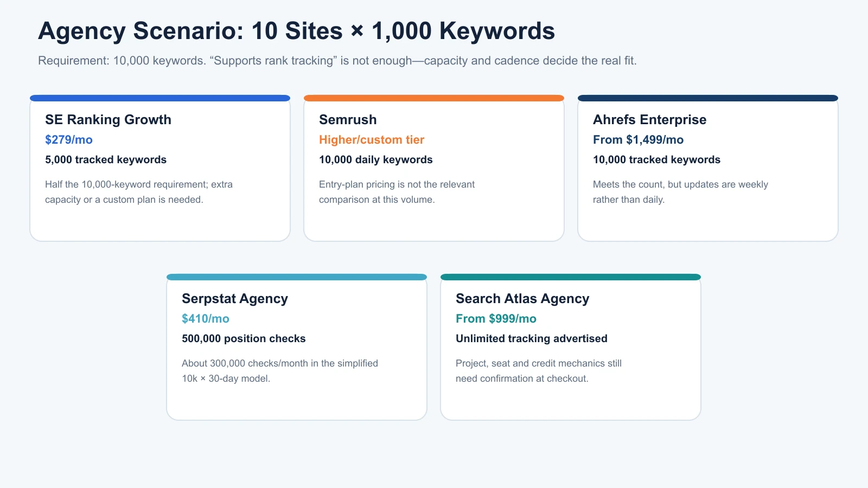Click the note 'Half the 10,000-keyword requirement'

coord(139,192)
